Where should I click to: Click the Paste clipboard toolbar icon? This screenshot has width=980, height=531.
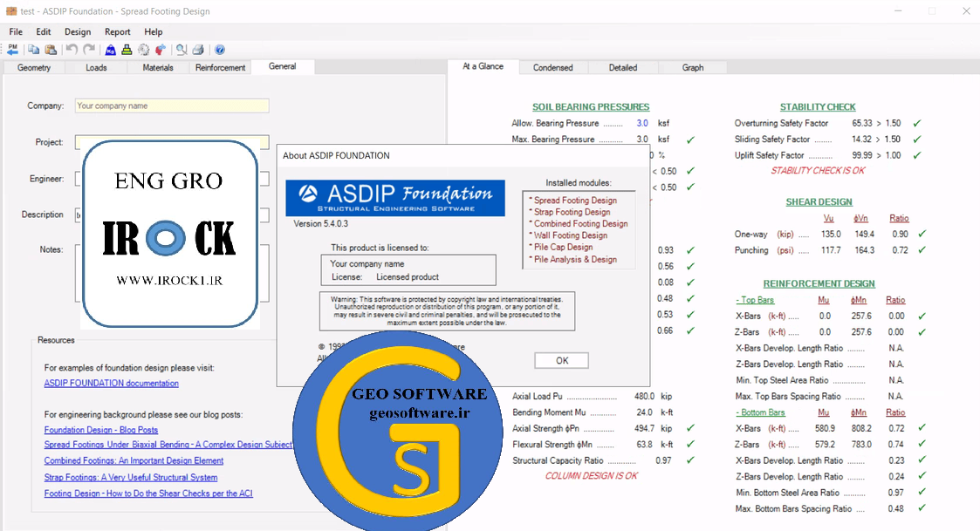tap(51, 50)
